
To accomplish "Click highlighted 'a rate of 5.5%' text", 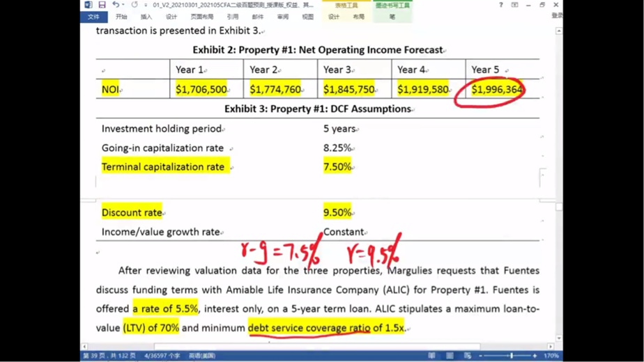I will click(x=165, y=308).
